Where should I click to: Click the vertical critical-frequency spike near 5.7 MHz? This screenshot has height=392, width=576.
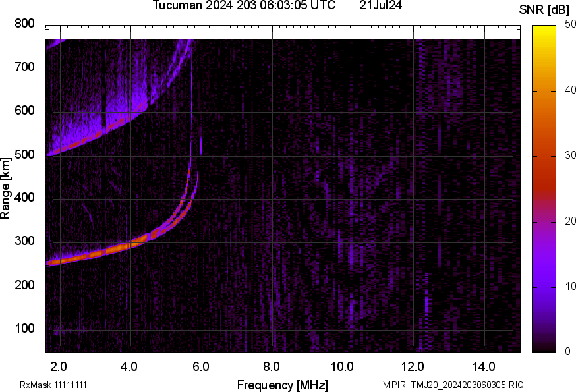click(191, 110)
